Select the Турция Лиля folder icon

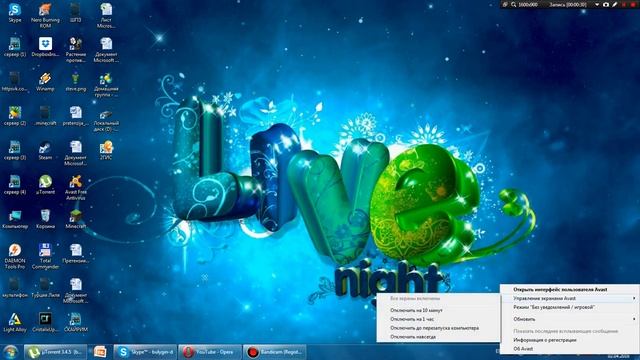point(45,288)
